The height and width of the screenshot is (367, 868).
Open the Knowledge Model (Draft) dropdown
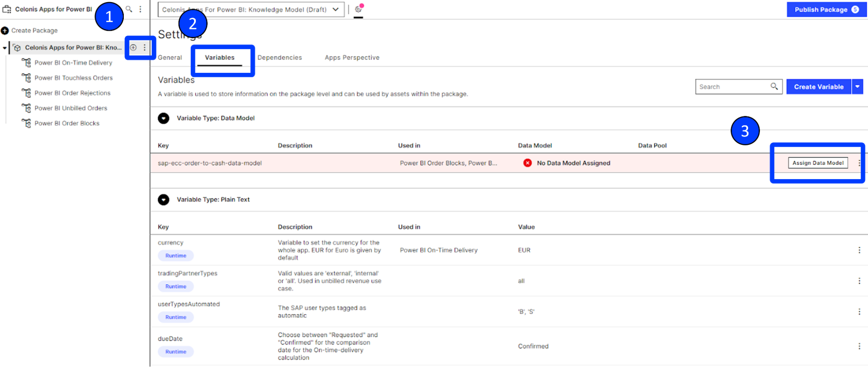pyautogui.click(x=251, y=9)
